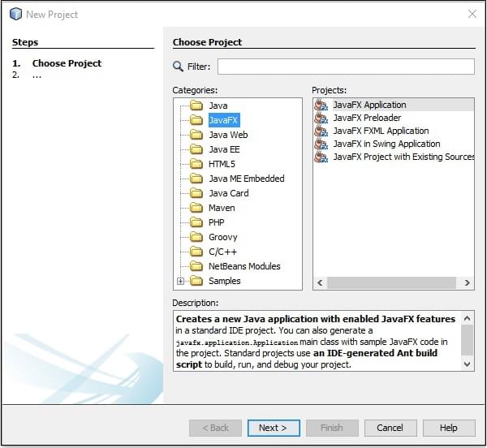Image resolution: width=487 pixels, height=448 pixels.
Task: Open Help for the wizard
Action: point(449,428)
